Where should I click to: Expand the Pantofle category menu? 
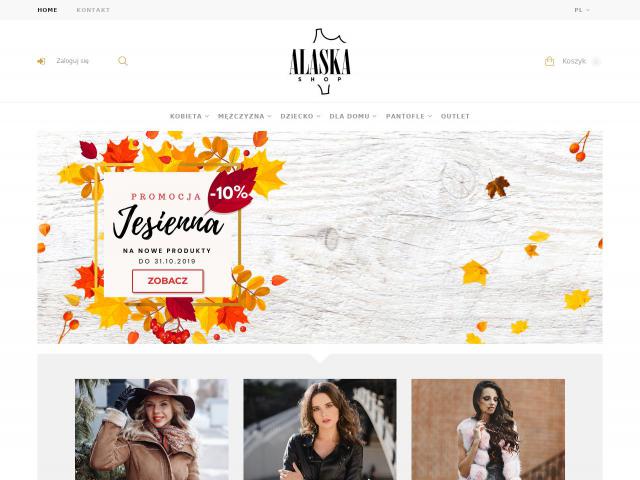click(409, 116)
